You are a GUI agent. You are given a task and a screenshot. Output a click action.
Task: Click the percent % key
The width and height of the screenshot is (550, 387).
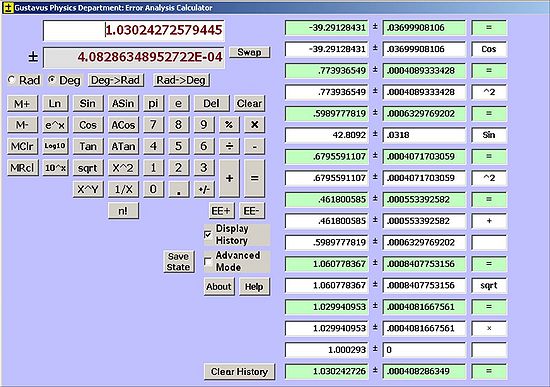(229, 125)
